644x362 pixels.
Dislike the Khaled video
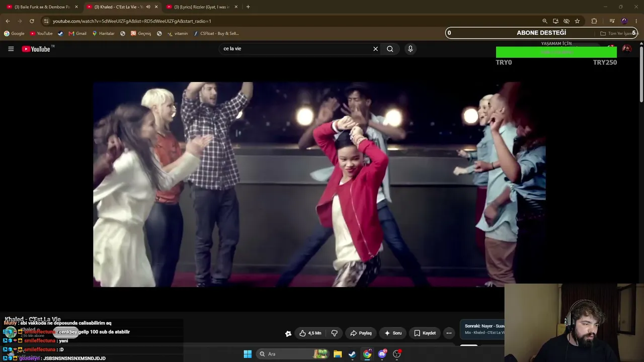pyautogui.click(x=335, y=333)
